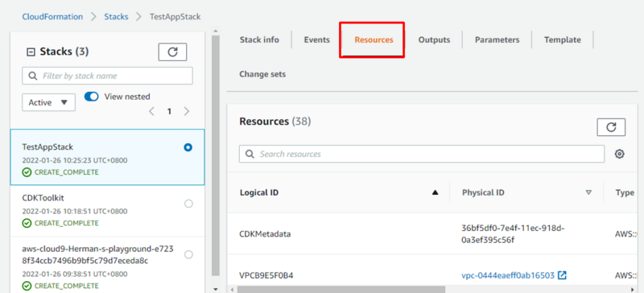Open the Outputs tab
Image resolution: width=644 pixels, height=293 pixels.
(x=434, y=40)
